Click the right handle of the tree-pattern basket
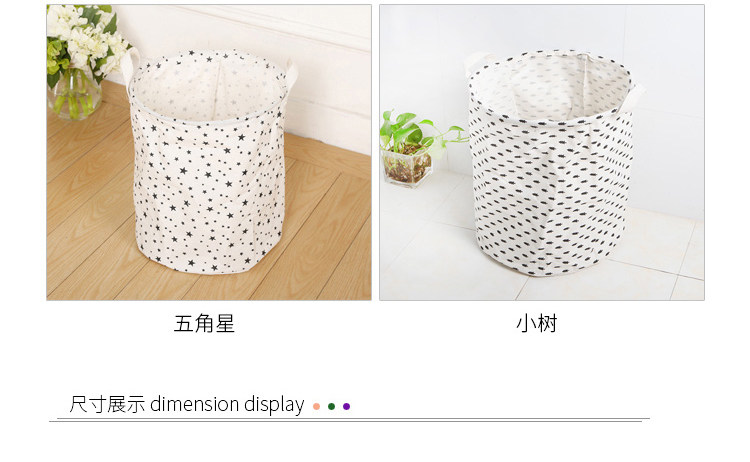 pyautogui.click(x=635, y=98)
